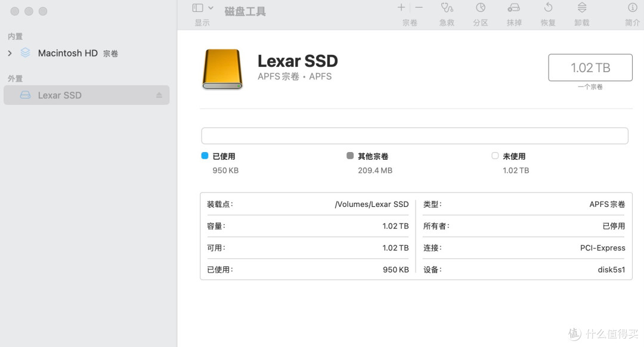Add a volume with the plus icon
The height and width of the screenshot is (347, 644).
401,7
